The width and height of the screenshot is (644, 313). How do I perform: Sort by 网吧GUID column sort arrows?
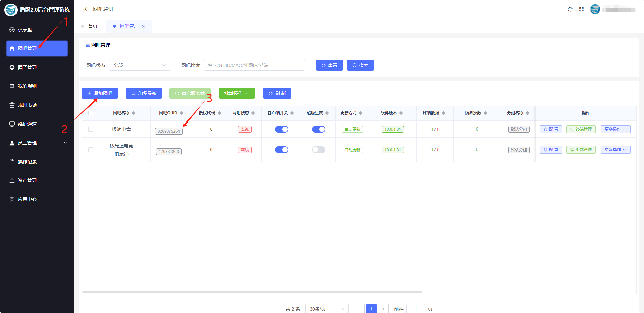182,113
